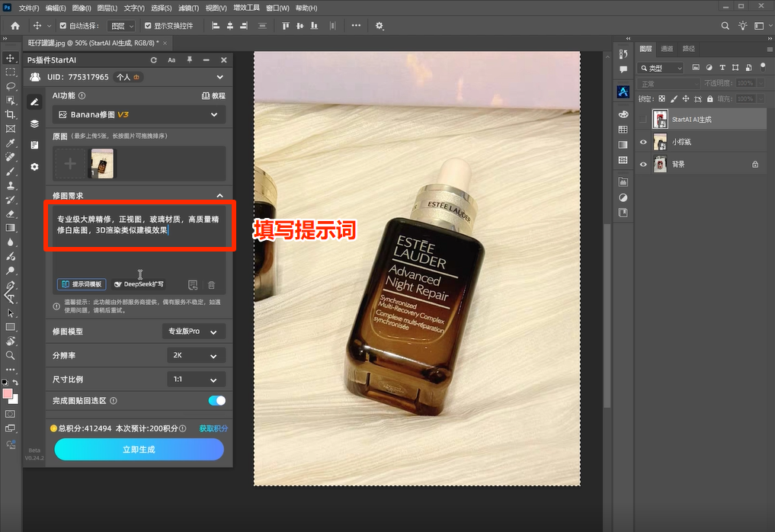Image resolution: width=775 pixels, height=532 pixels.
Task: Open the layers panel menu icon
Action: 769,49
